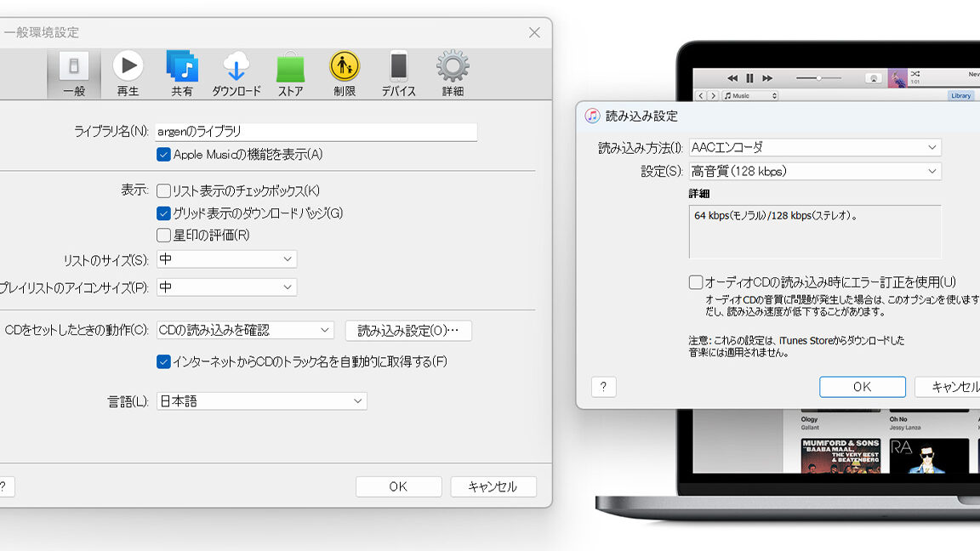Open the RA album cover thumbnail
The image size is (980, 551).
pyautogui.click(x=929, y=456)
